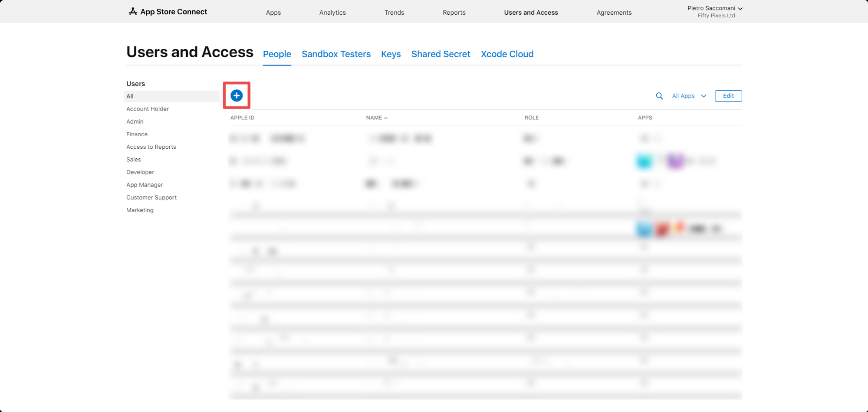Click the blue plus add user button

[237, 95]
